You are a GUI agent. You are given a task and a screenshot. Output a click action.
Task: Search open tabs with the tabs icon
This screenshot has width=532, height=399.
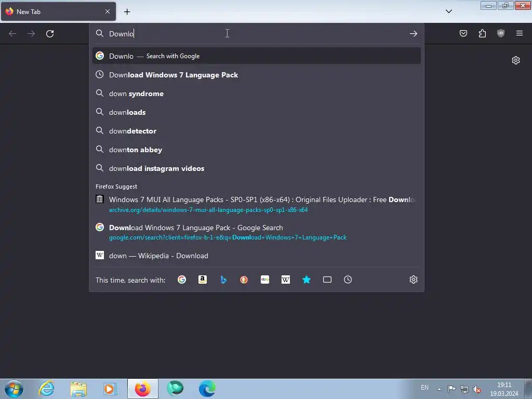(327, 280)
